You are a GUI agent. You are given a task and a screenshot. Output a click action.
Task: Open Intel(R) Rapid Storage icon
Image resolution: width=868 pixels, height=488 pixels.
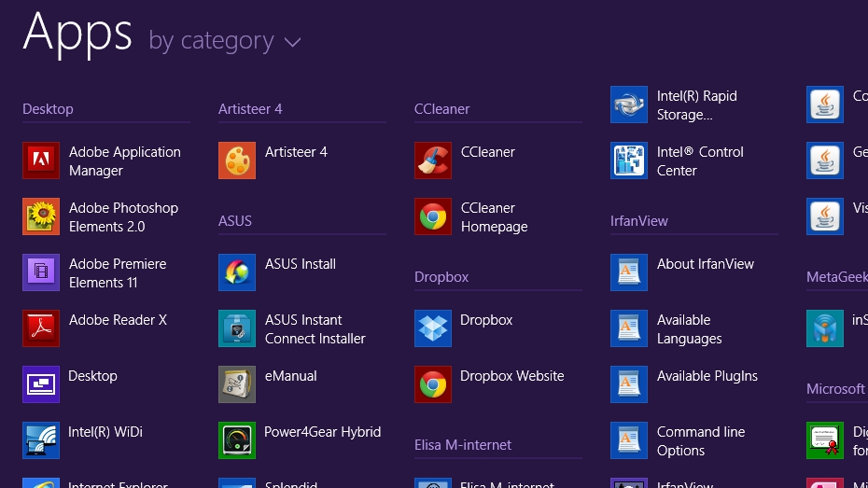click(629, 105)
